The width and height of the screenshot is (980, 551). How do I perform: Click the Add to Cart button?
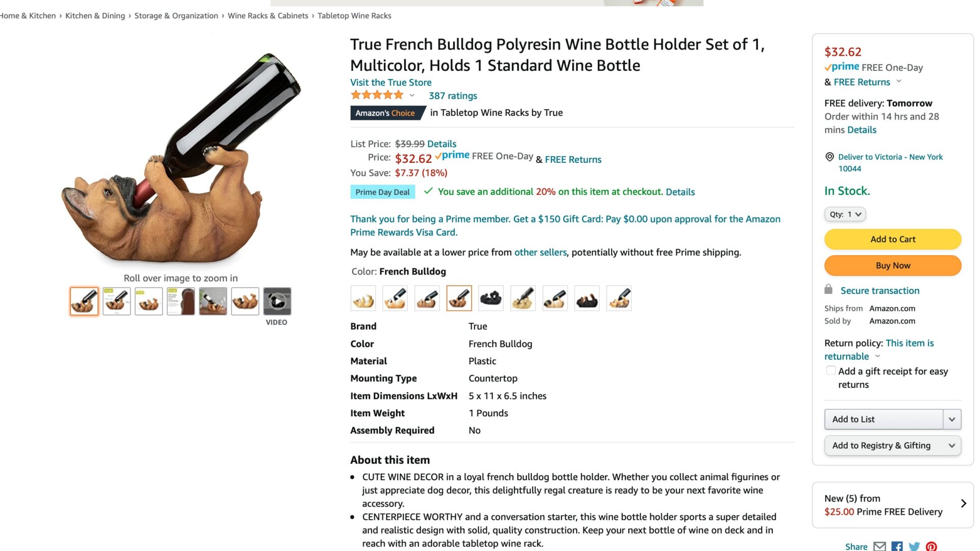point(892,239)
